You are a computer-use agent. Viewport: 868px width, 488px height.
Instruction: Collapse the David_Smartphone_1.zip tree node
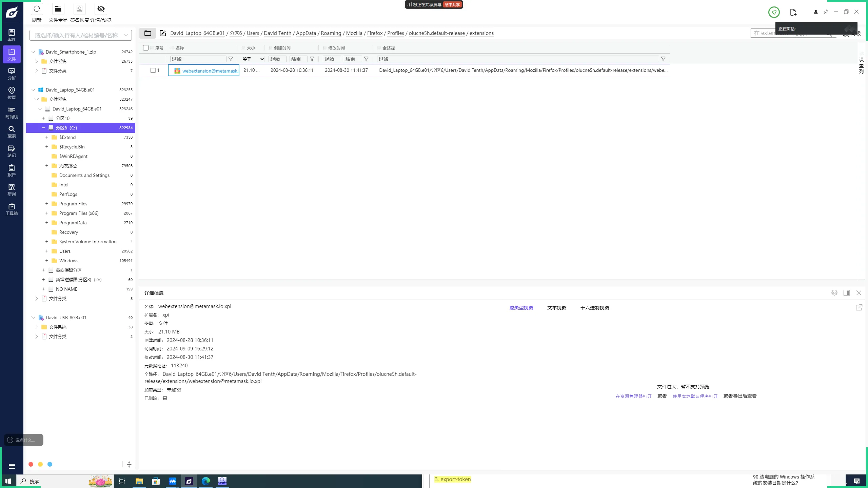(33, 52)
